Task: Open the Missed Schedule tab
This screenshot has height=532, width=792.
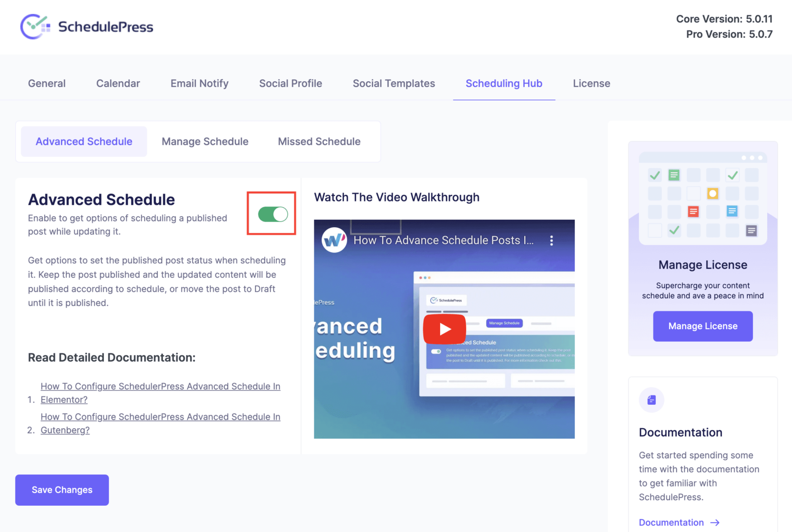Action: point(319,142)
